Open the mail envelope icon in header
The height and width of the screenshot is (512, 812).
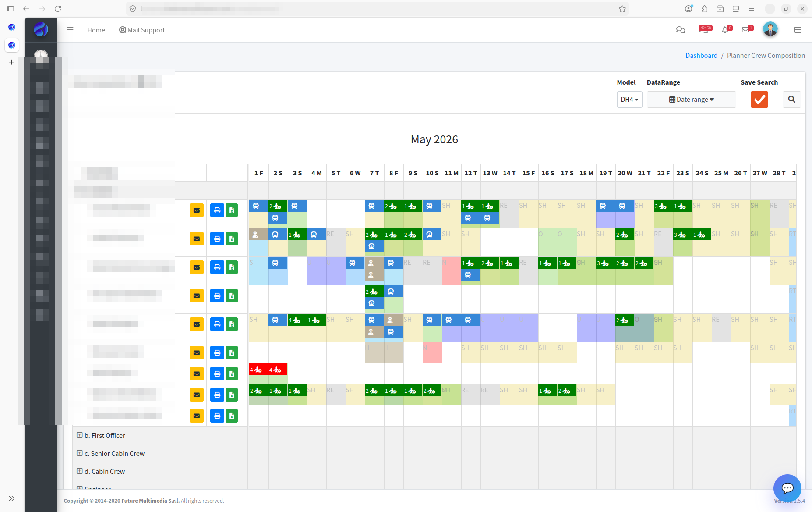point(746,29)
